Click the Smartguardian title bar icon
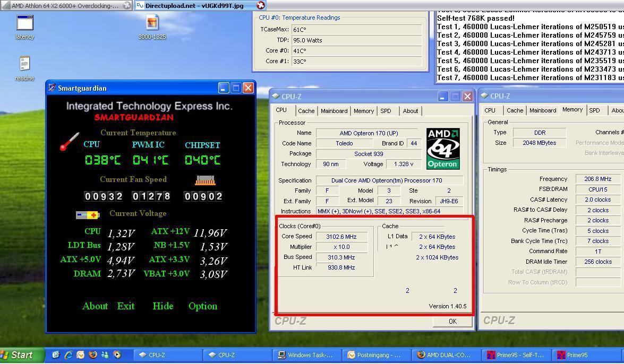 52,88
